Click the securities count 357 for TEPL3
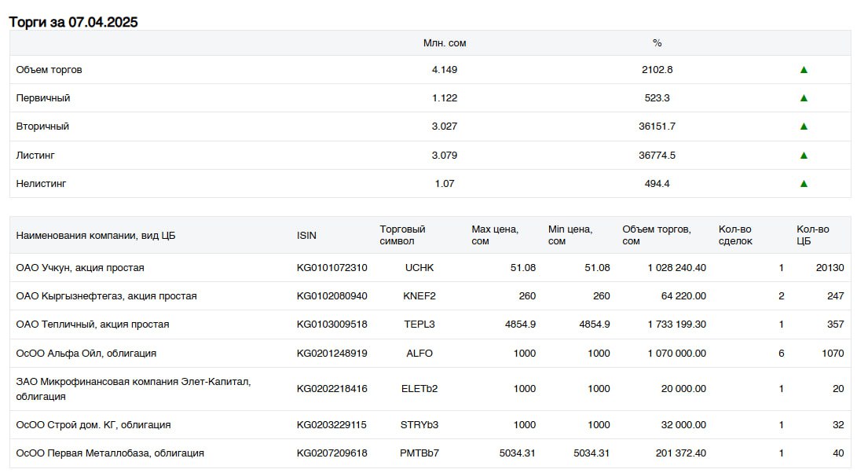The image size is (868, 473). (835, 324)
